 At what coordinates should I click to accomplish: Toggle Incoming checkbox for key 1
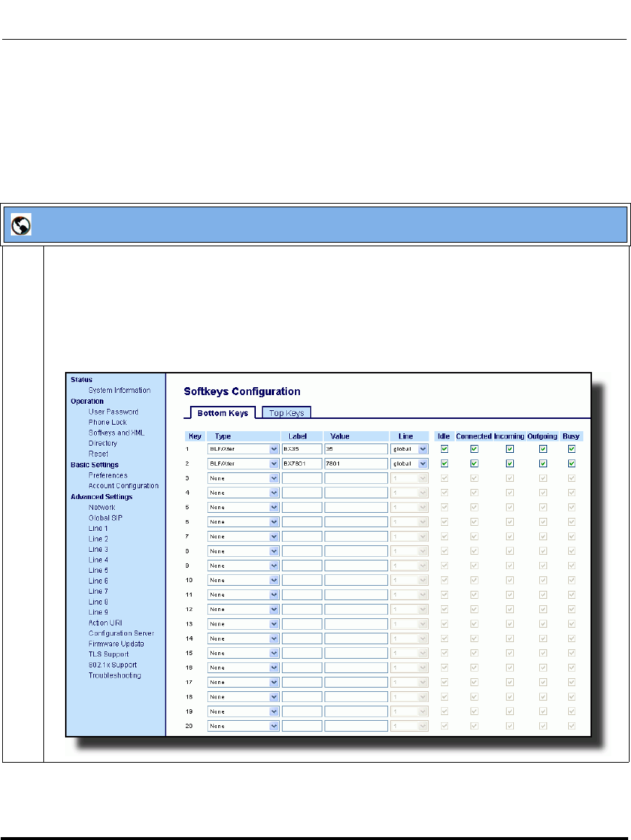pyautogui.click(x=510, y=449)
